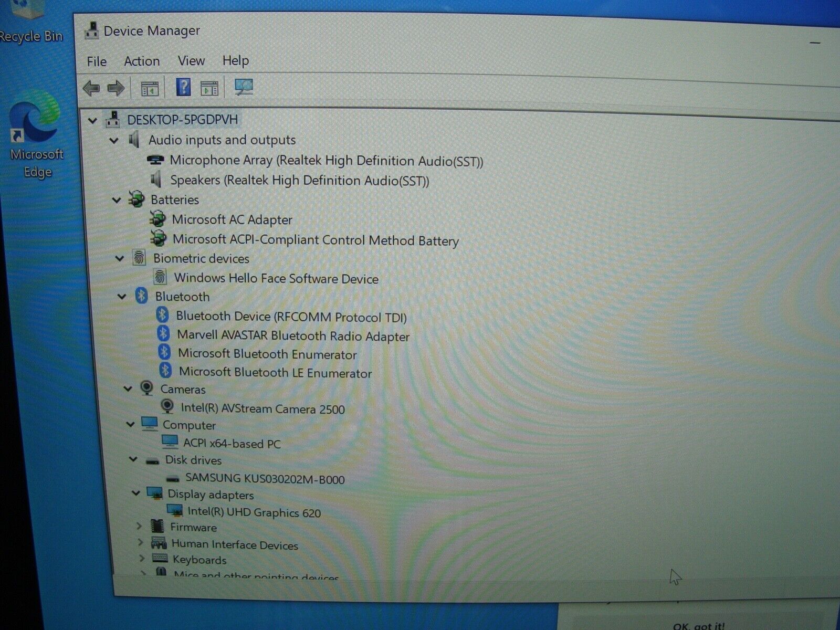Viewport: 840px width, 630px height.
Task: Click the Forward arrow toolbar icon
Action: coord(116,88)
